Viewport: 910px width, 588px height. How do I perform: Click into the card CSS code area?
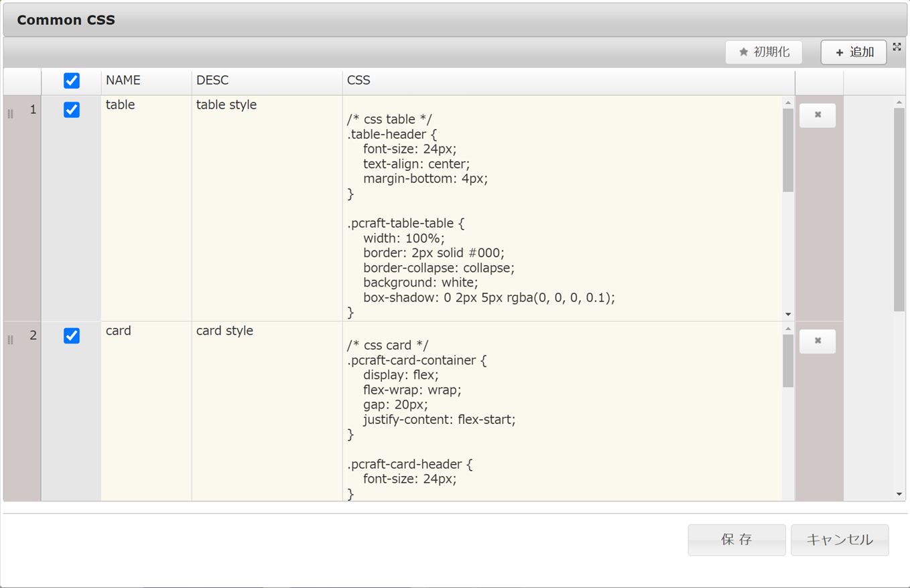[563, 411]
